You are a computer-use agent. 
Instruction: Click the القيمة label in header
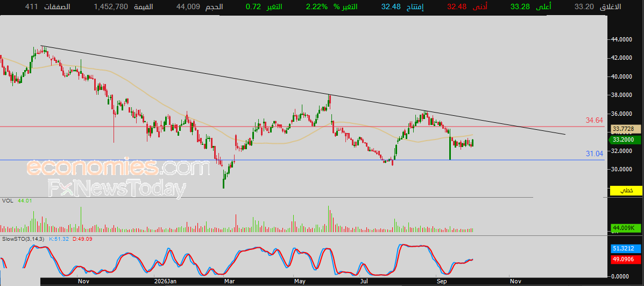[144, 6]
